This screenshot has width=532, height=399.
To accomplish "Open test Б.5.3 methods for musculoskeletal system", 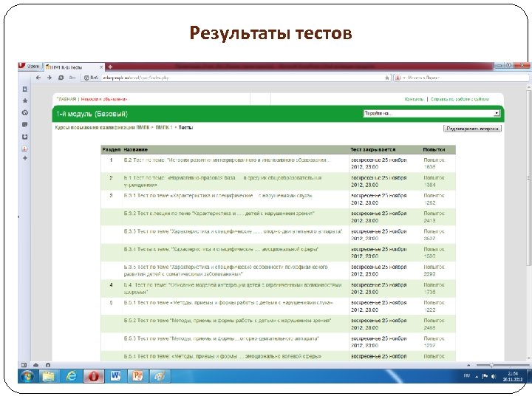I will pyautogui.click(x=221, y=338).
